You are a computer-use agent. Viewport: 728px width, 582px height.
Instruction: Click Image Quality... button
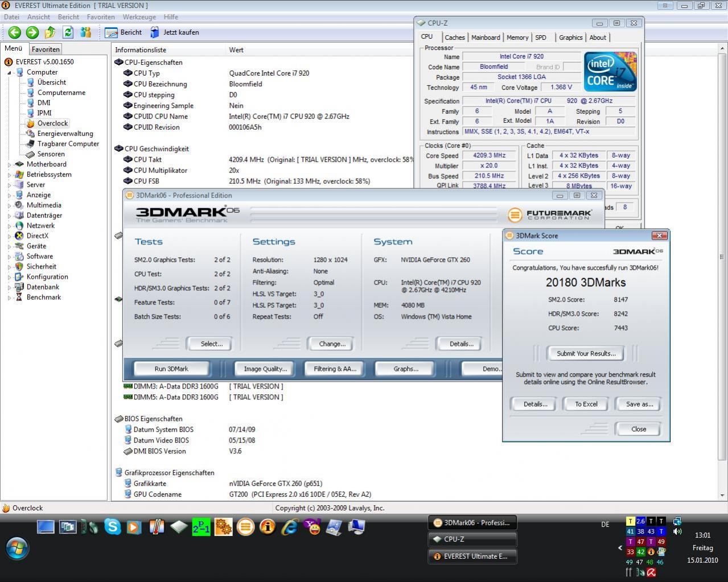pos(265,369)
